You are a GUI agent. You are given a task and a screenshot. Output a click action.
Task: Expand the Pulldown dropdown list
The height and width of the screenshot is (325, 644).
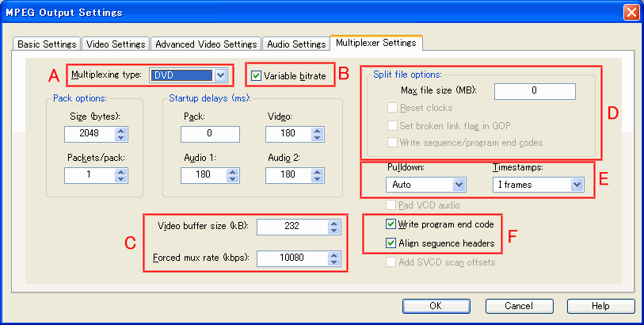click(x=458, y=185)
